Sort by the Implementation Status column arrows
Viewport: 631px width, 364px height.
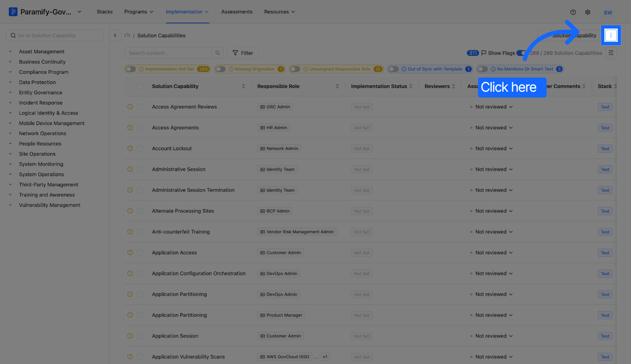[411, 86]
